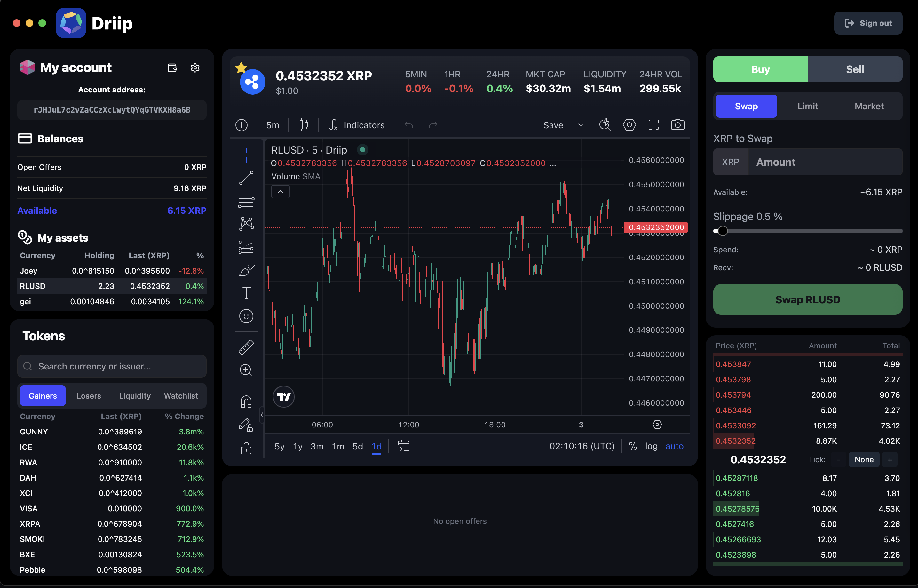Select the Joey asset row

112,271
